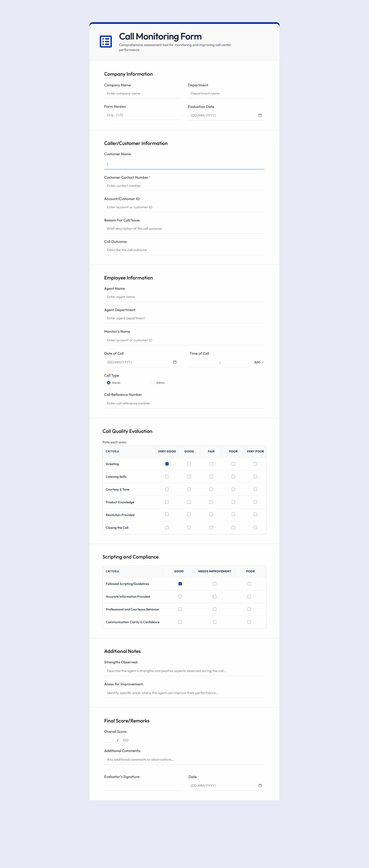Click the Agent Name input field

point(184,297)
